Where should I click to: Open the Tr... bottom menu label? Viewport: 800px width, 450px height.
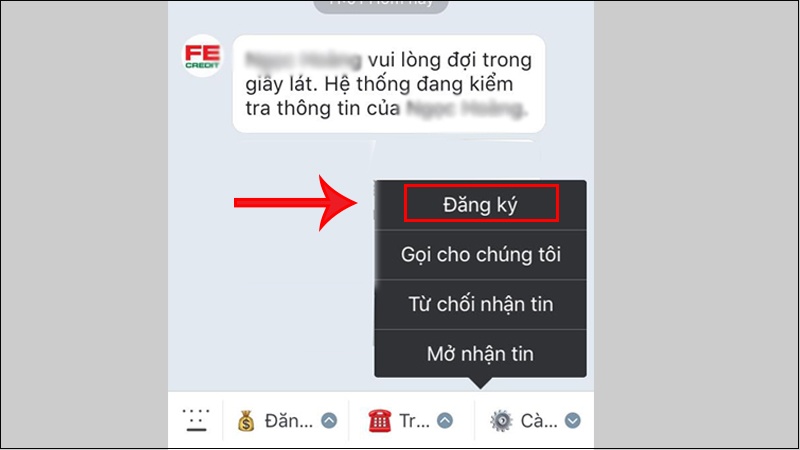pyautogui.click(x=414, y=421)
